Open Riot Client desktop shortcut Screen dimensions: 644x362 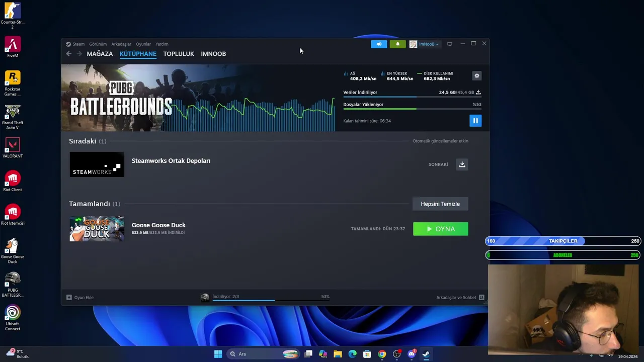pyautogui.click(x=13, y=182)
